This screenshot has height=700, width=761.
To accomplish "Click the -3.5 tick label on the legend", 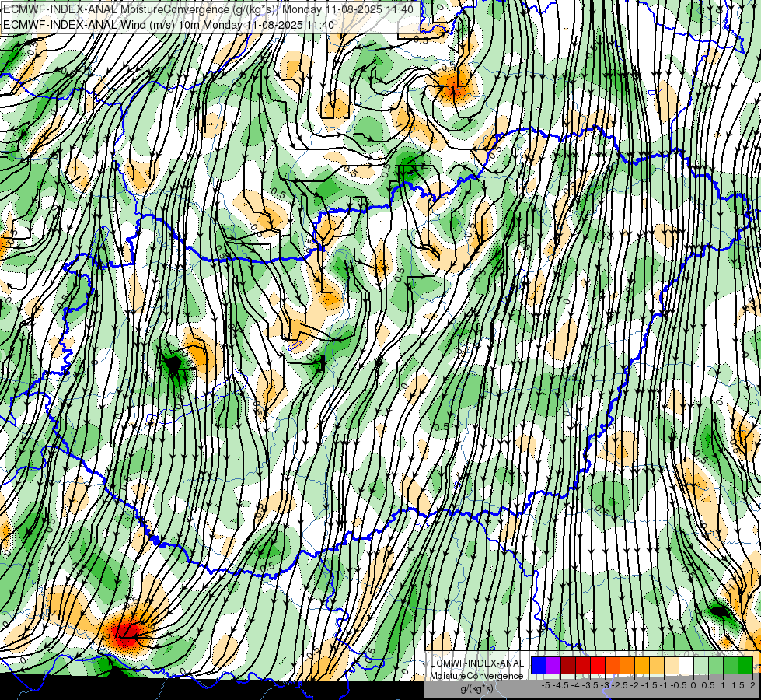I will (592, 685).
